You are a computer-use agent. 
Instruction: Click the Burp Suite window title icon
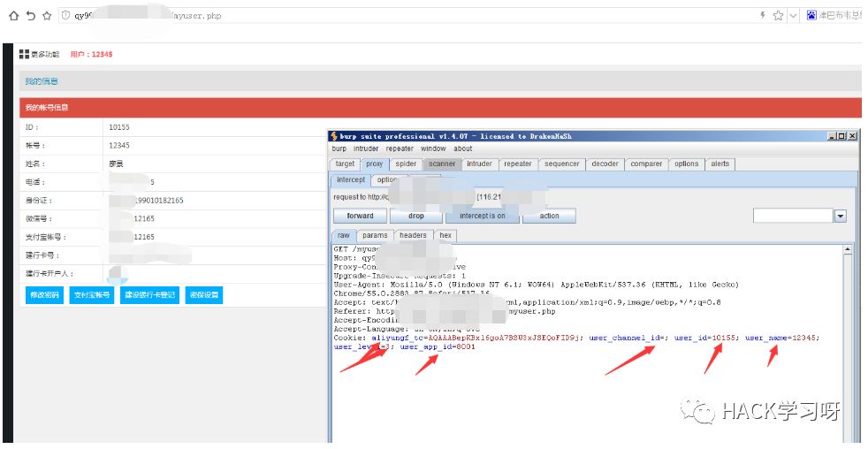[x=334, y=136]
